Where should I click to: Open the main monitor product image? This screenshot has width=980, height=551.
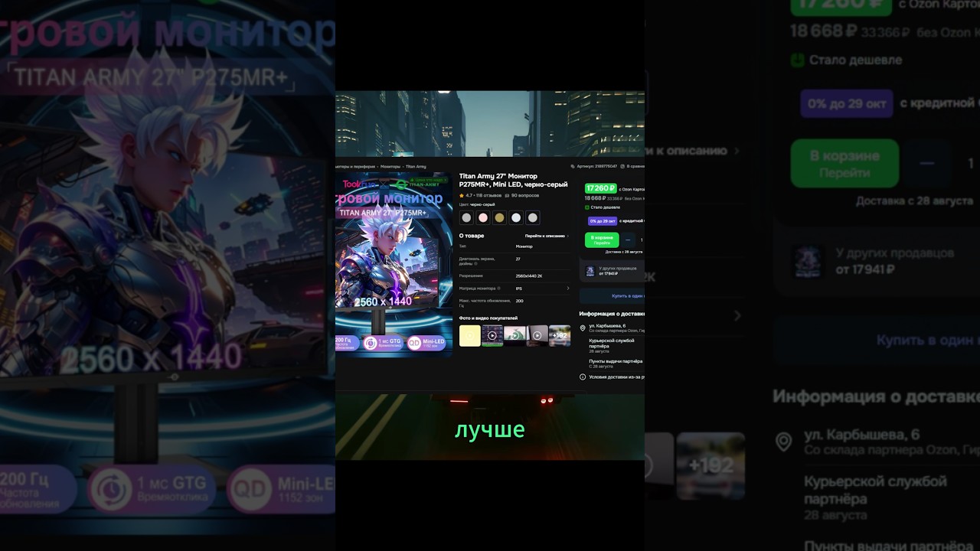394,264
